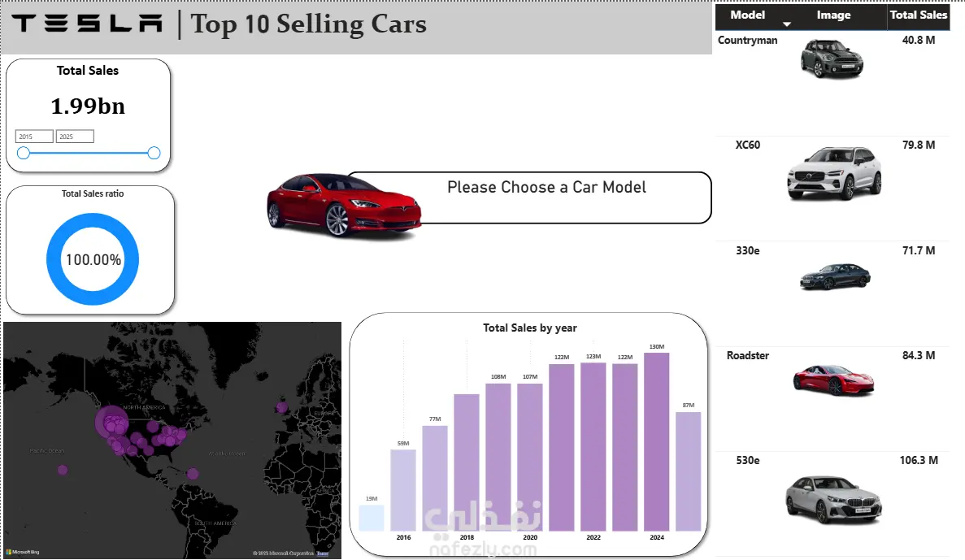Screen dimensions: 965x560
Task: Select the 77M bar in sales chart
Action: tap(435, 478)
